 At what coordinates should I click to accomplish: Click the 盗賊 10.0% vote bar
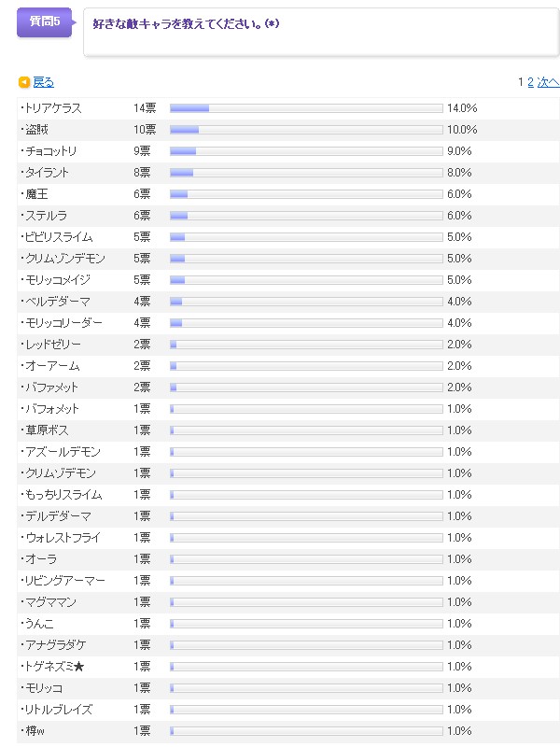306,130
